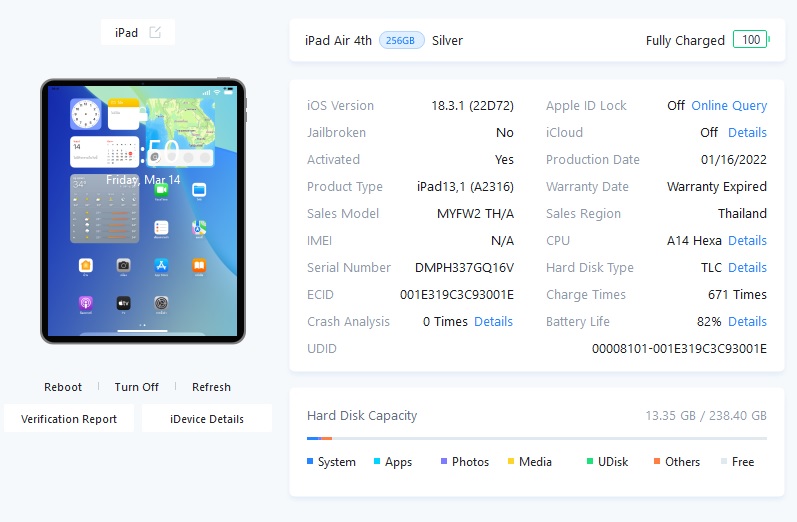Click the iPad screen preview thumbnail
The image size is (797, 522).
pos(143,211)
